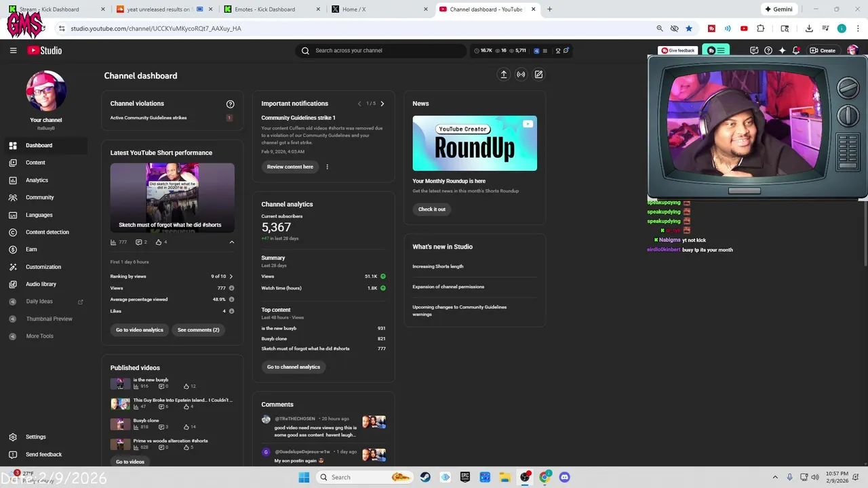Open Studio help question mark in header

click(x=768, y=50)
